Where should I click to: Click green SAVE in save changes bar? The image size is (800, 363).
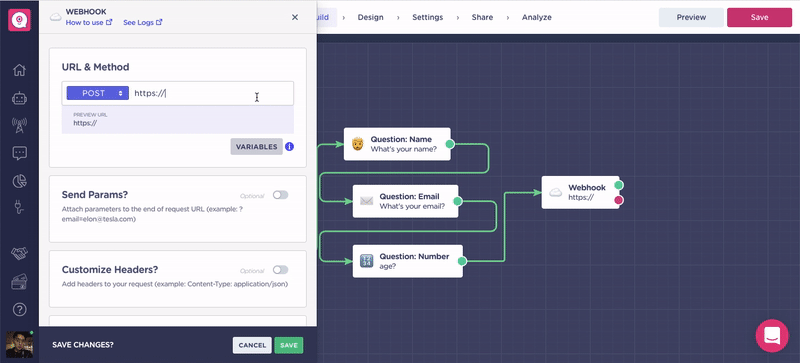click(289, 345)
